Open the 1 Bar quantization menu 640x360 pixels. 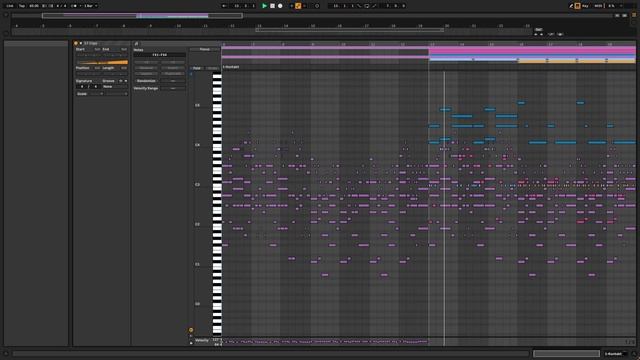[x=90, y=6]
